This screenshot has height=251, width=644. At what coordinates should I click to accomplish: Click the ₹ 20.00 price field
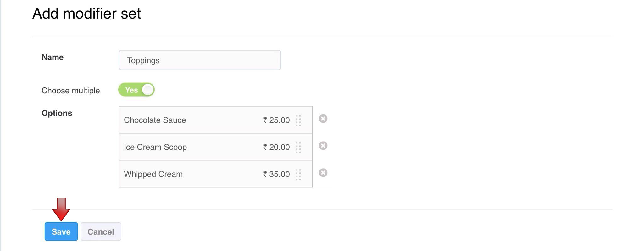coord(276,147)
